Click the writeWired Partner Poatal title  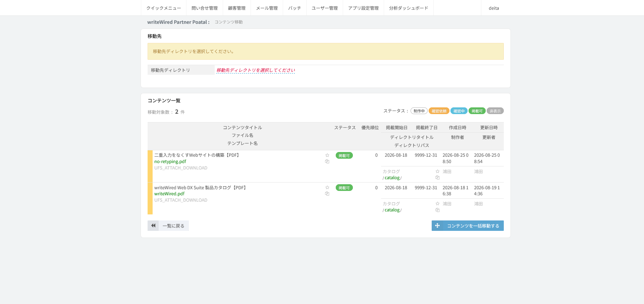pyautogui.click(x=178, y=22)
